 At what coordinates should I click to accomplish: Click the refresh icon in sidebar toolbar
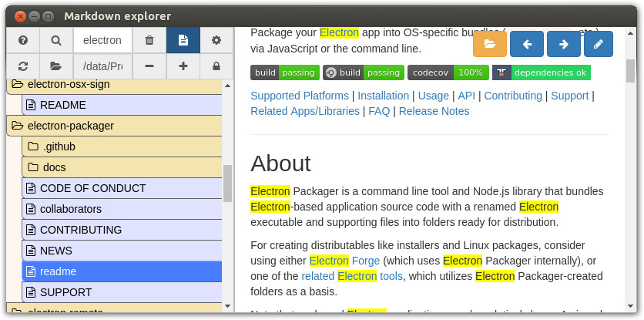click(x=23, y=66)
